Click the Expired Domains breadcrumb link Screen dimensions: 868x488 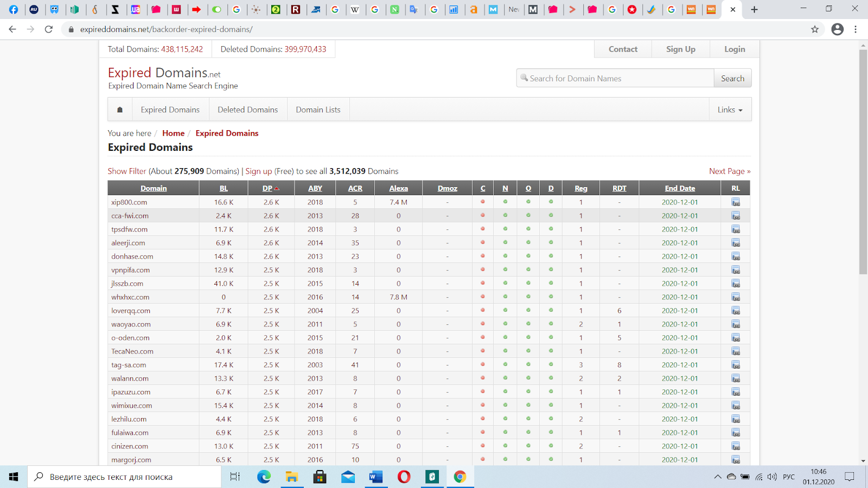point(227,133)
